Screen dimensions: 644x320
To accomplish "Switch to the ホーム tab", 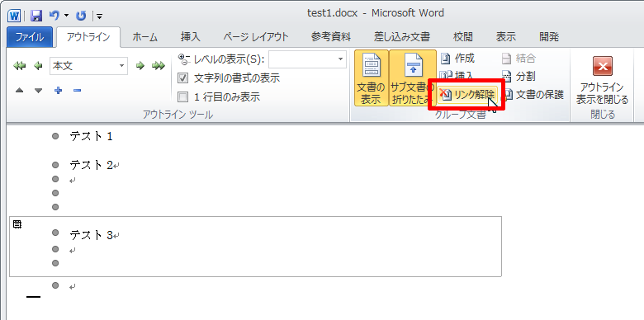I will [144, 37].
